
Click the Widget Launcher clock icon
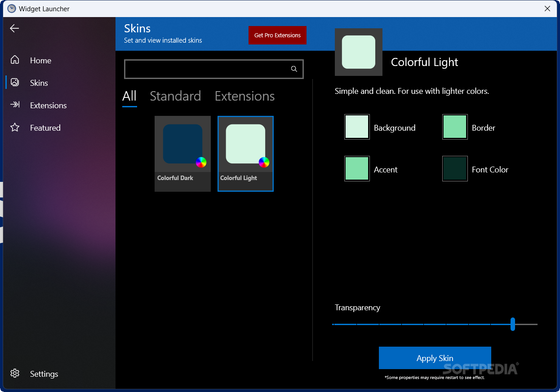coord(12,9)
